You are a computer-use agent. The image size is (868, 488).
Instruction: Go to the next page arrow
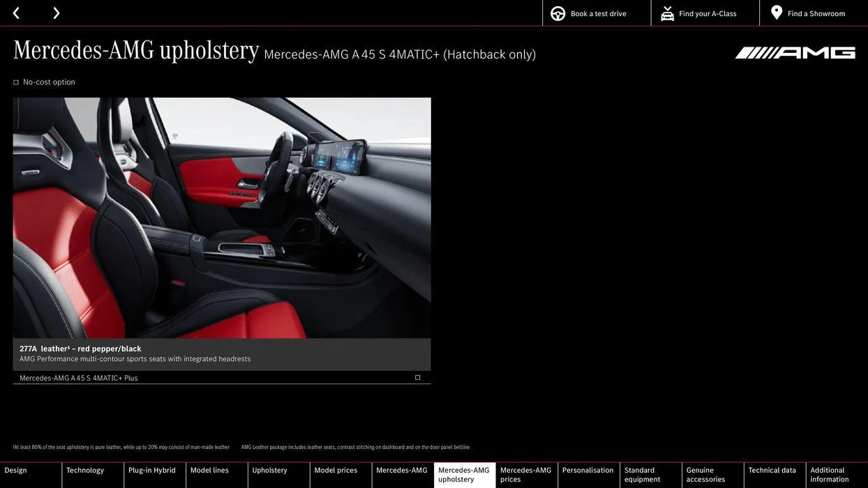(56, 13)
